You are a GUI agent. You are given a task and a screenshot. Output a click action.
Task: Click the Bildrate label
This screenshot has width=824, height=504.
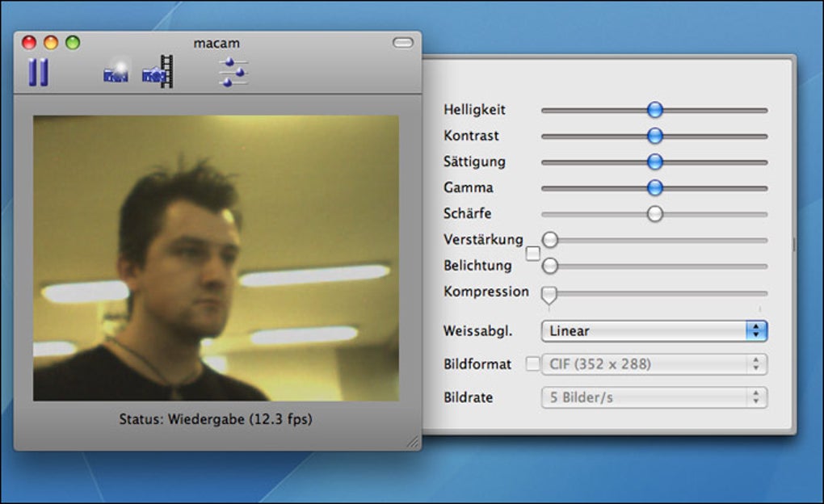click(469, 397)
